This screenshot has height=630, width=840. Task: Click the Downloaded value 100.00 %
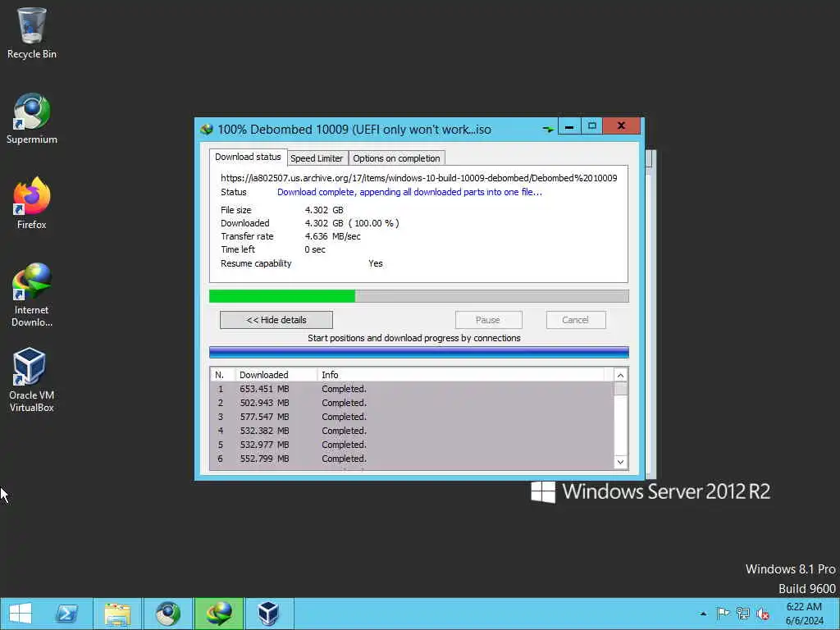tap(374, 223)
